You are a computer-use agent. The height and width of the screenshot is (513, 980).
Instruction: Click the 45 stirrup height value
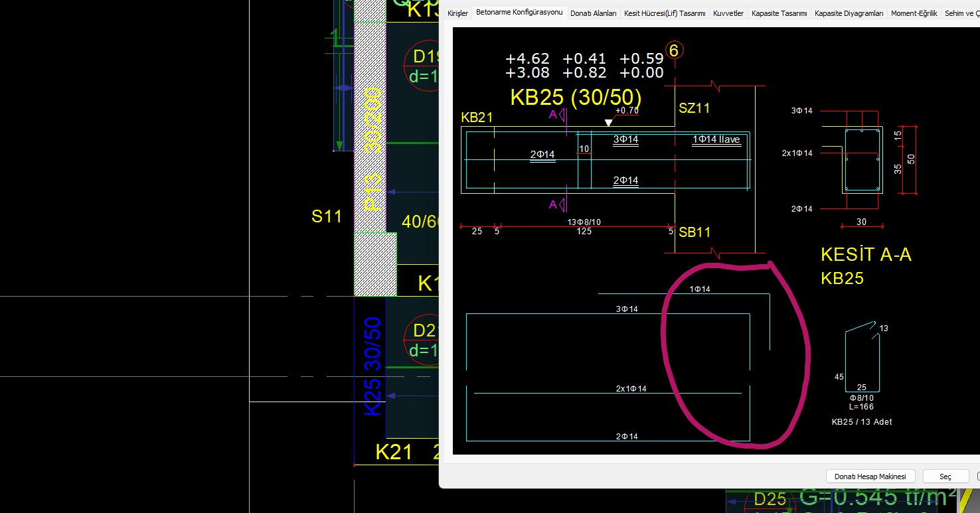click(x=839, y=377)
